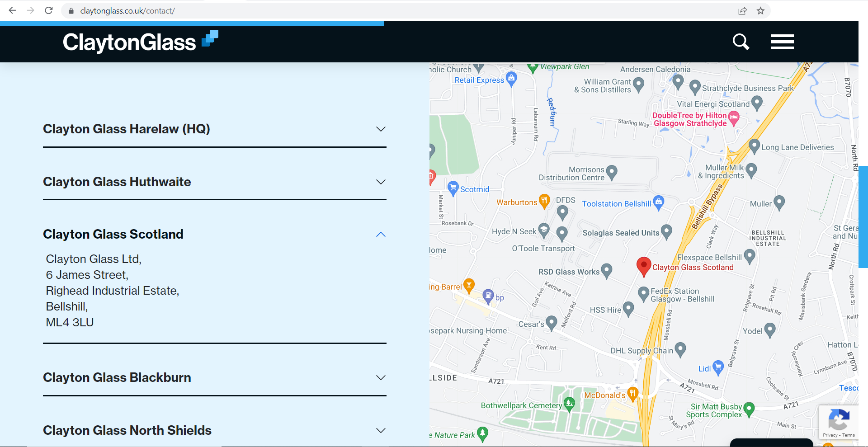
Task: Click the reCAPTCHA badge logo
Action: pos(839,420)
